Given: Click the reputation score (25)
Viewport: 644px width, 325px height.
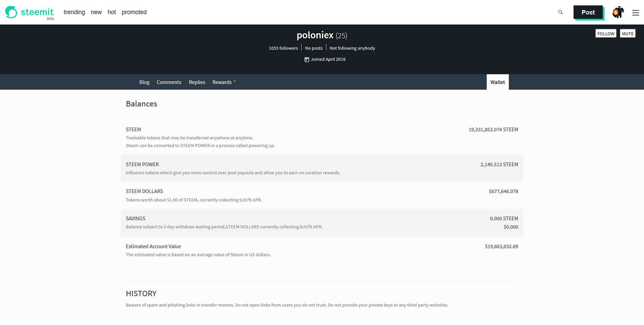Looking at the screenshot, I should [342, 36].
